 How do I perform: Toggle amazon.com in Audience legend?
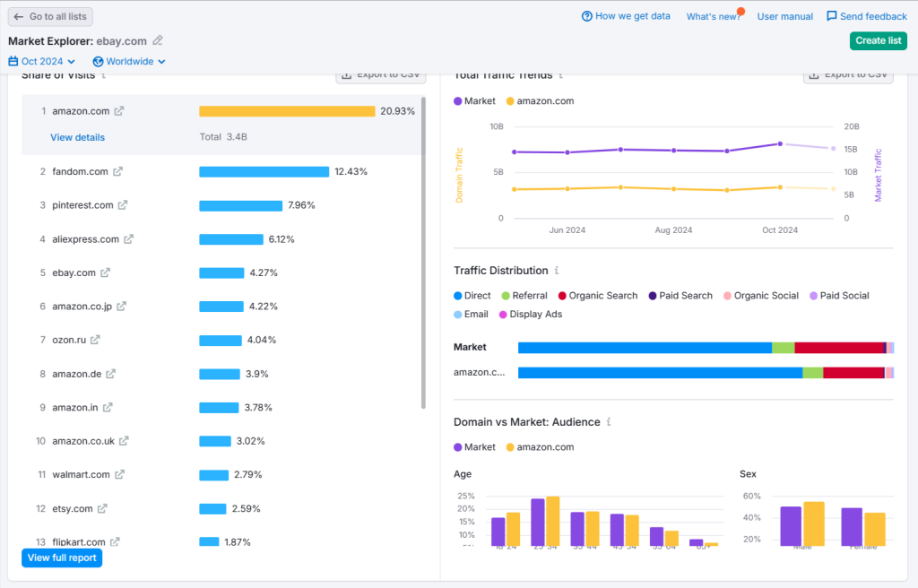[540, 447]
